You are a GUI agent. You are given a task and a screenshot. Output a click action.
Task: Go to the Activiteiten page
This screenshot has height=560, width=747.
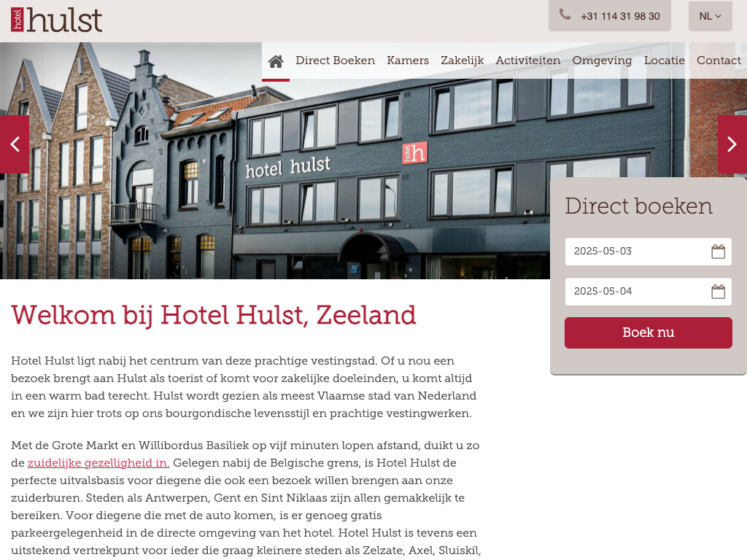528,61
